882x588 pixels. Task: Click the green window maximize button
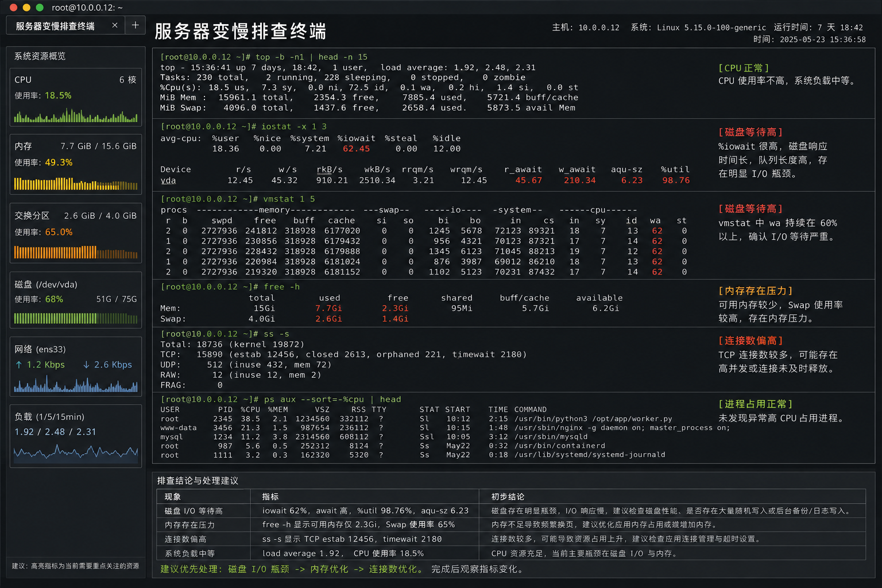pyautogui.click(x=40, y=7)
